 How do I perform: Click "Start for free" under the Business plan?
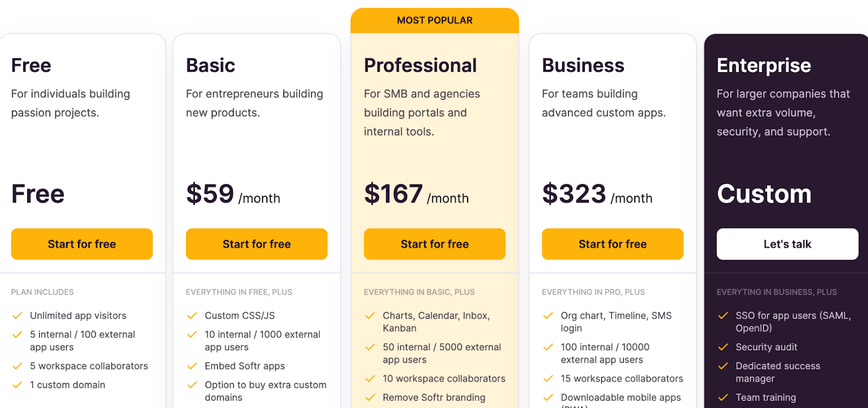point(612,244)
